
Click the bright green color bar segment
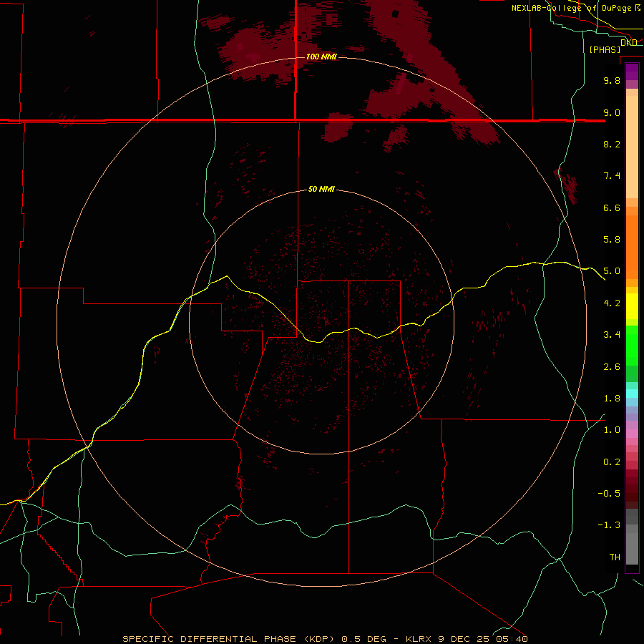tap(632, 345)
